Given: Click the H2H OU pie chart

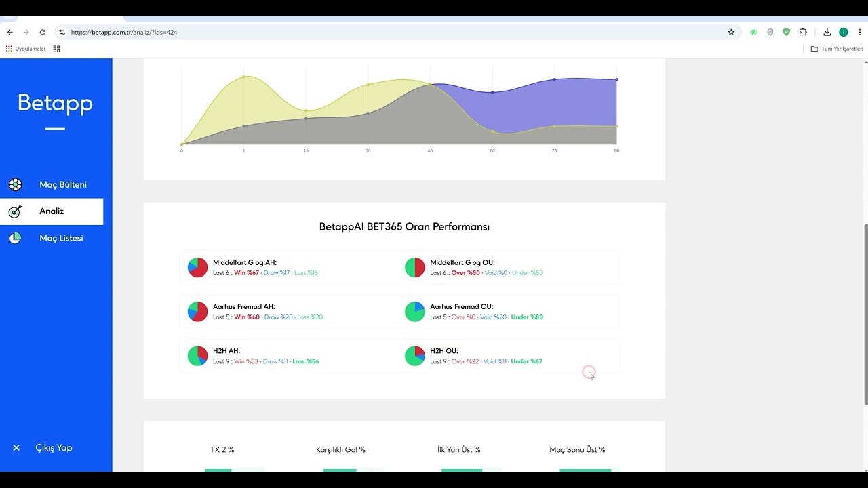Looking at the screenshot, I should coord(414,356).
